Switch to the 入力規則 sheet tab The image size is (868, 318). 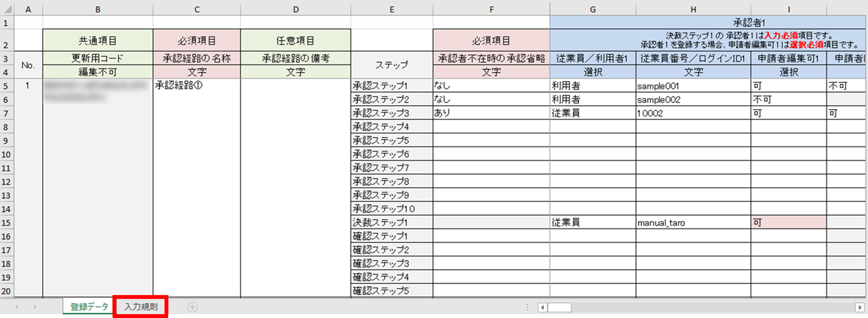[141, 307]
